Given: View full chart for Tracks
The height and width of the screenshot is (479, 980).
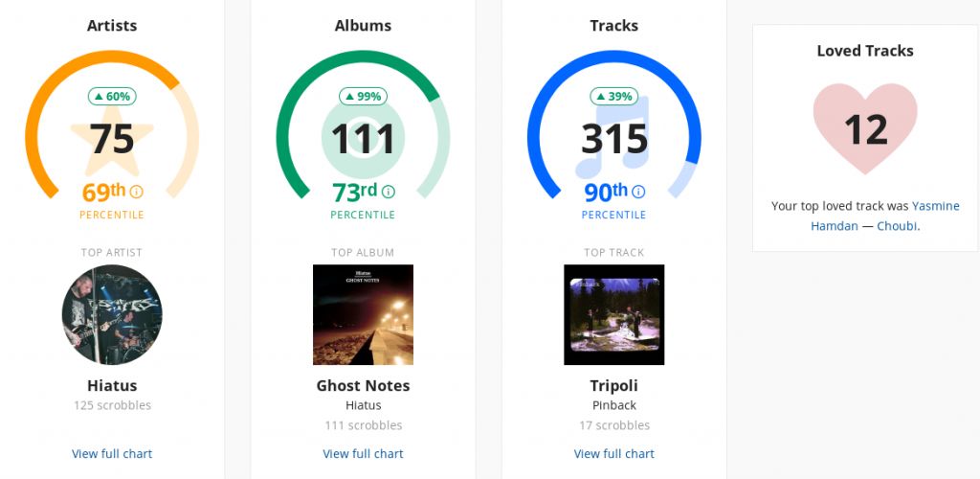Looking at the screenshot, I should click(x=613, y=453).
